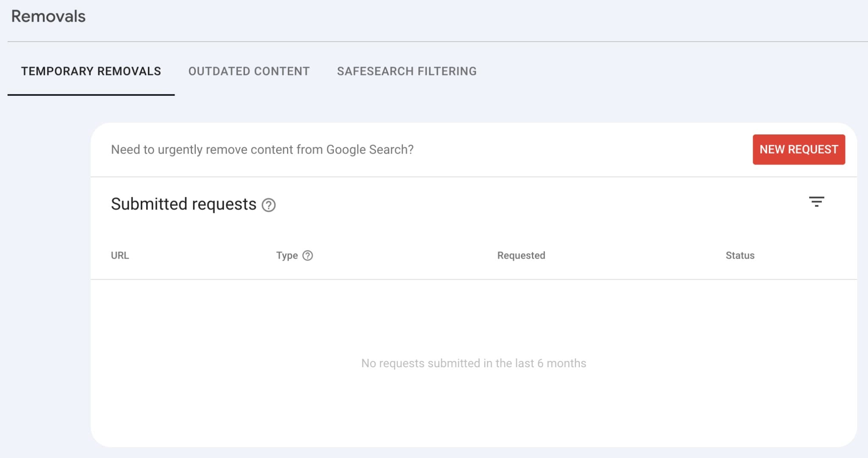Open the SafeSearch Filtering tab
The image size is (868, 458).
click(406, 71)
